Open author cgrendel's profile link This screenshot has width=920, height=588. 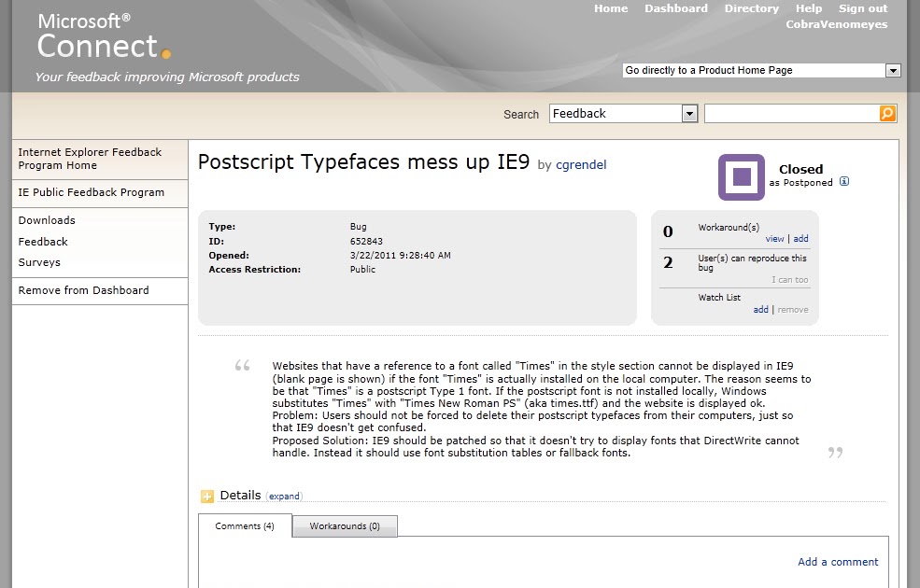[581, 165]
